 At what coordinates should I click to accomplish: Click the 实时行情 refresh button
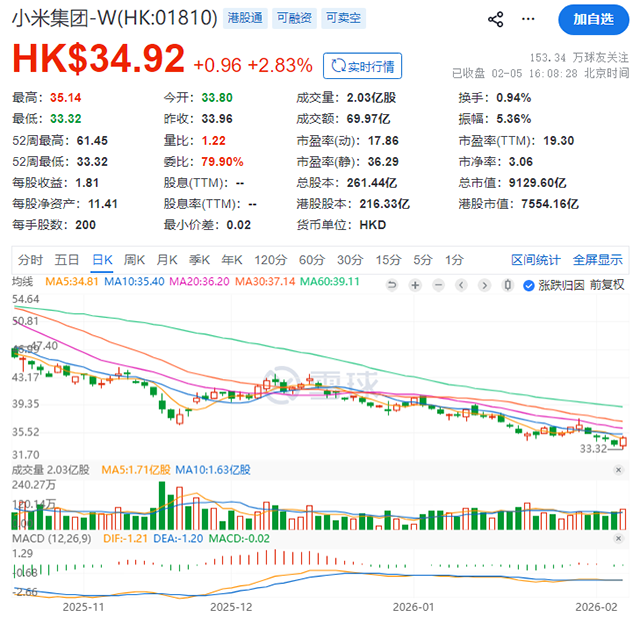(x=365, y=67)
